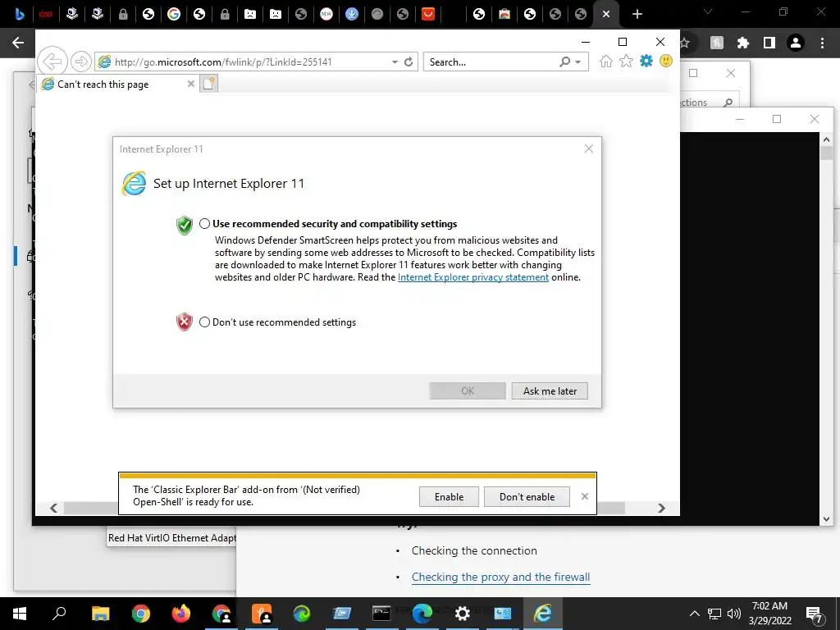
Task: Open File Explorer from the taskbar
Action: [100, 614]
